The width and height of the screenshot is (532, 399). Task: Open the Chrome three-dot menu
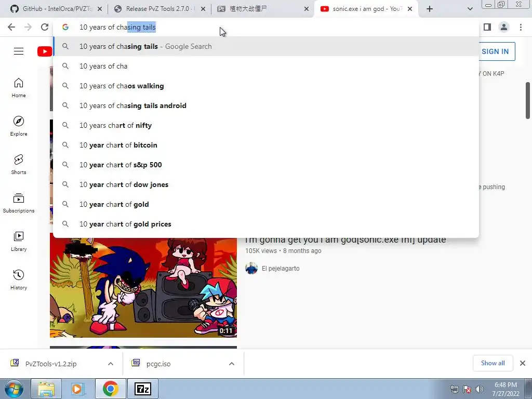tap(521, 27)
